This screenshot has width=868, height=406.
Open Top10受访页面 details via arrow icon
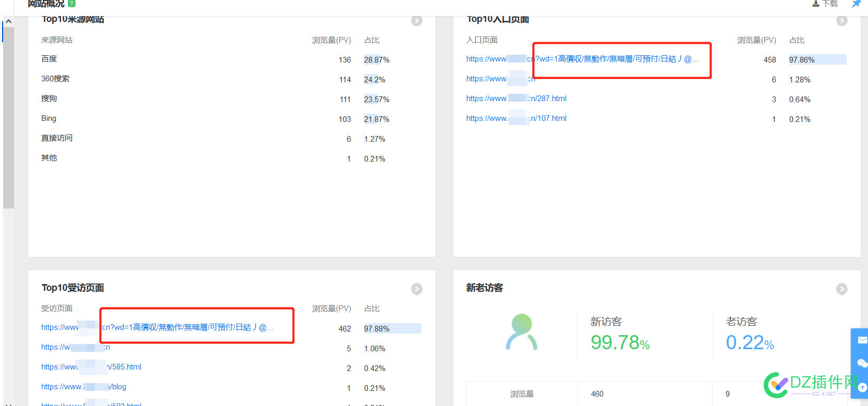416,289
